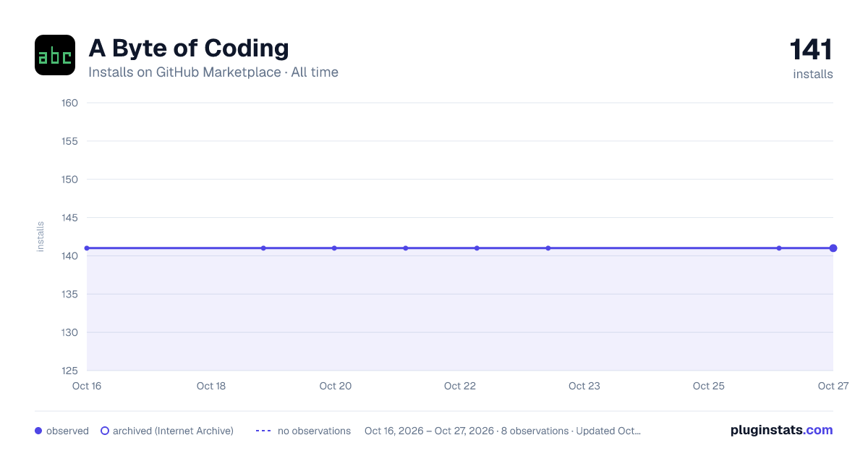The height and width of the screenshot is (456, 868).
Task: Select data point between Oct 25 and Oct 27
Action: [779, 248]
